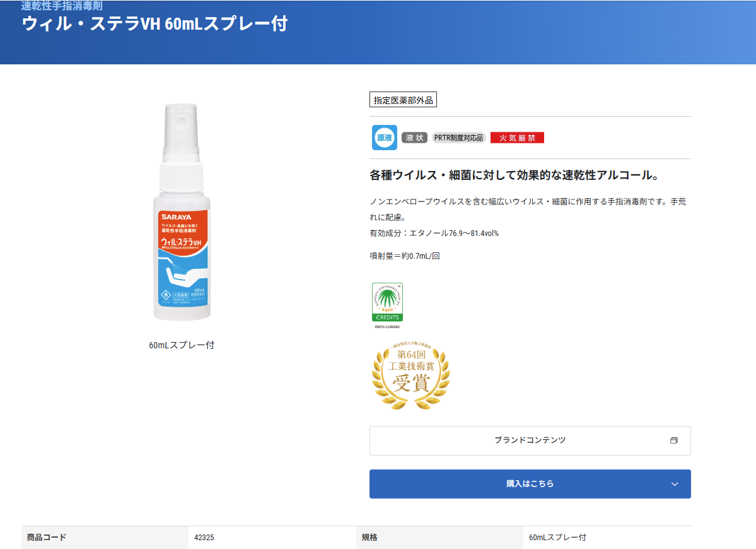Click the 速乾性手指消毒剤 category text in header
Image resolution: width=756 pixels, height=549 pixels.
pyautogui.click(x=62, y=6)
